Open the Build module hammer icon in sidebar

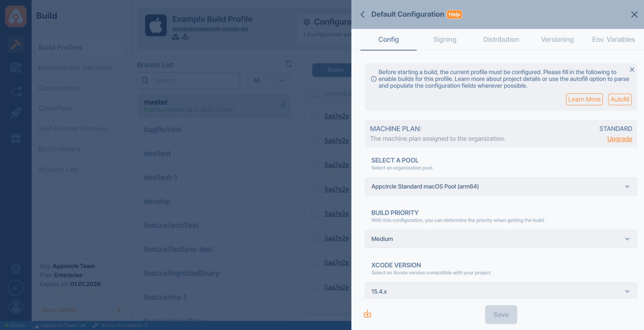point(16,45)
